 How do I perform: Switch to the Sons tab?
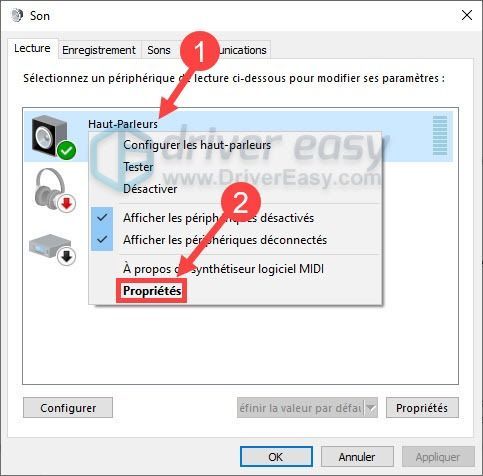159,50
